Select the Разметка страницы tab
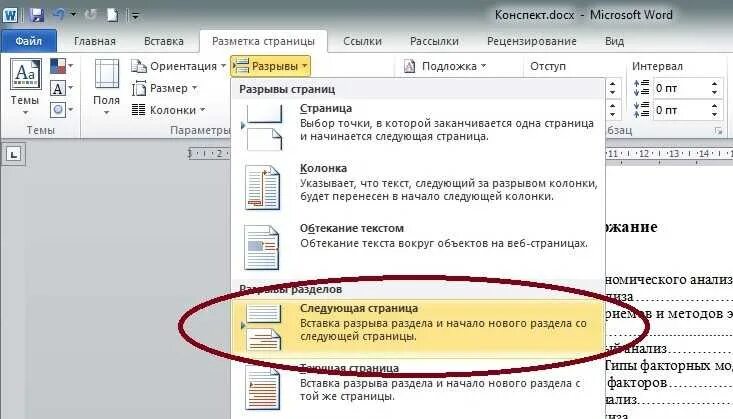The height and width of the screenshot is (419, 733). [263, 41]
